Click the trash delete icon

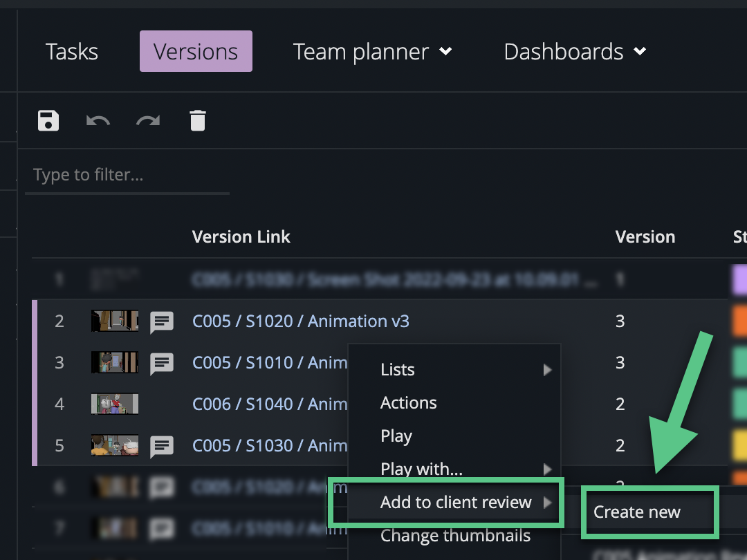click(198, 120)
